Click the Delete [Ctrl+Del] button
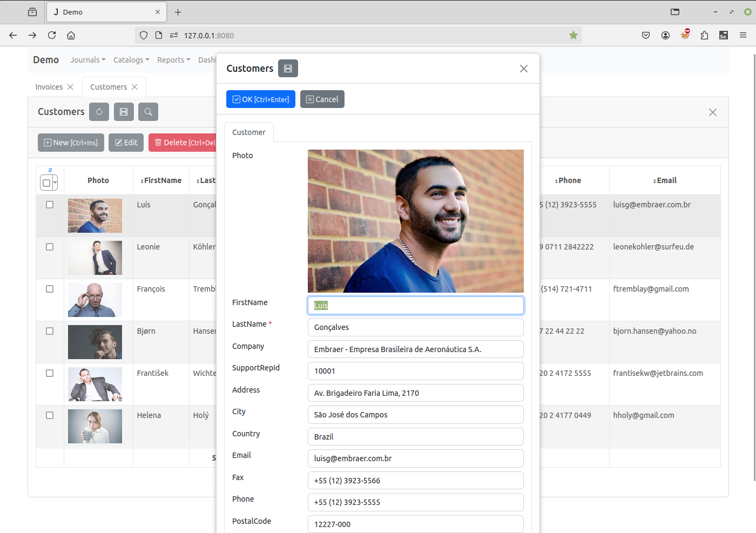The image size is (756, 533). [183, 143]
